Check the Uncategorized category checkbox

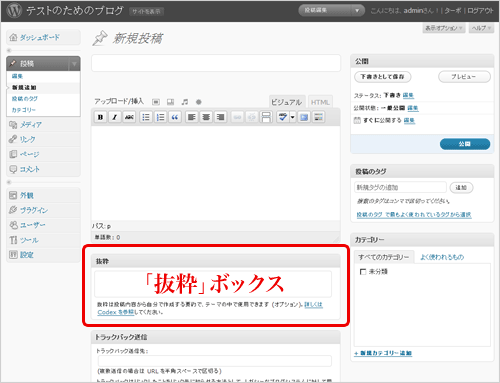(363, 272)
